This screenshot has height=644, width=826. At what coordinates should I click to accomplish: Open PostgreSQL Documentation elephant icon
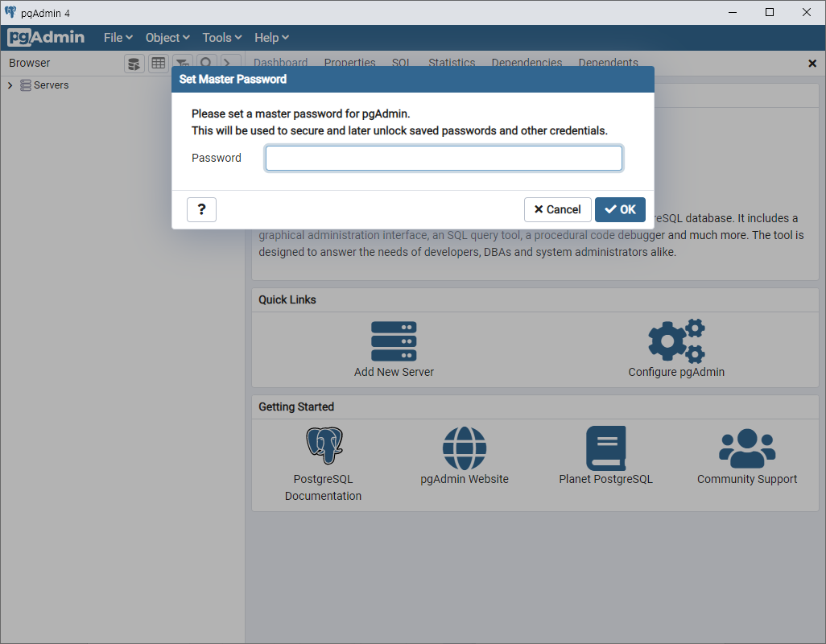pos(324,445)
